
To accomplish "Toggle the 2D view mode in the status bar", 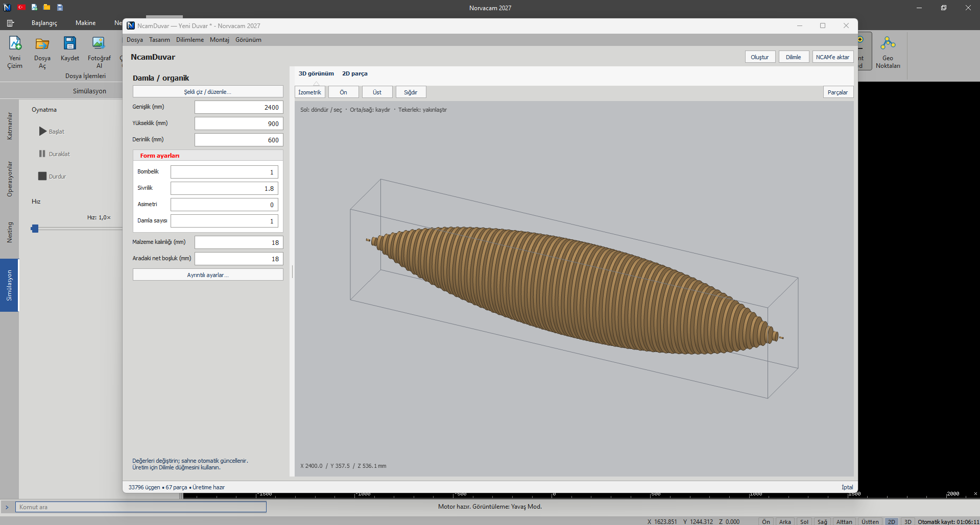I will pyautogui.click(x=891, y=521).
